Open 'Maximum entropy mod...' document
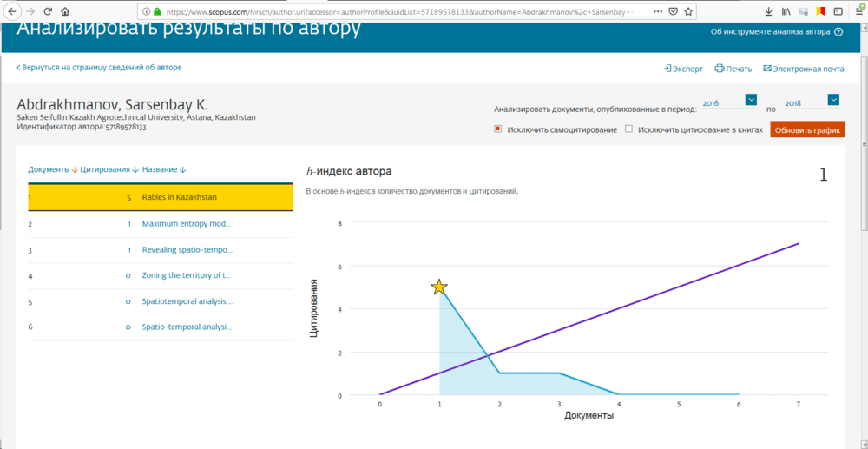Screen dimensions: 868x449 (187, 224)
